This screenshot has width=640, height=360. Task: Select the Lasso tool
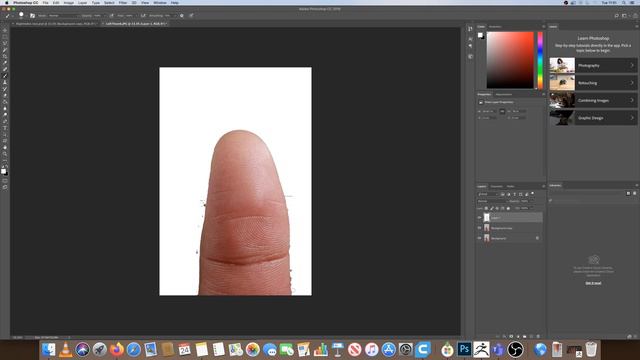pyautogui.click(x=5, y=43)
